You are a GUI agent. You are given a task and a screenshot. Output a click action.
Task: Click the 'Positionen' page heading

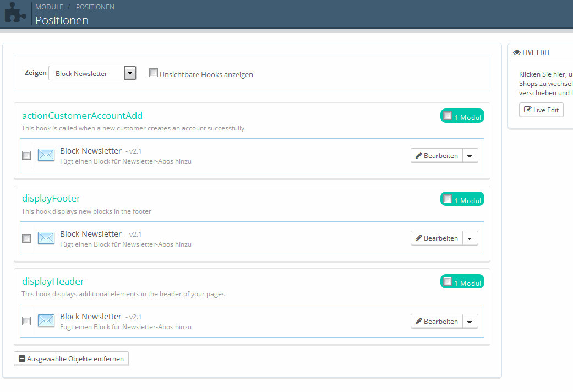click(62, 20)
